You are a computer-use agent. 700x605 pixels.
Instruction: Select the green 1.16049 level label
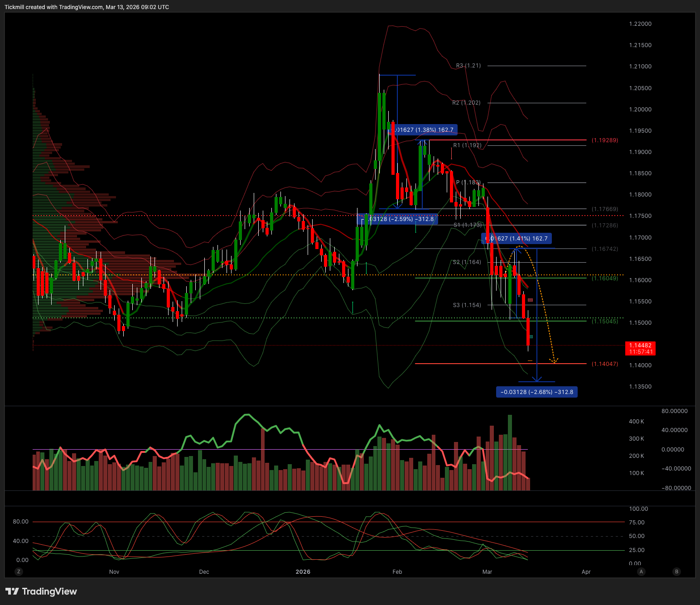[x=604, y=278]
